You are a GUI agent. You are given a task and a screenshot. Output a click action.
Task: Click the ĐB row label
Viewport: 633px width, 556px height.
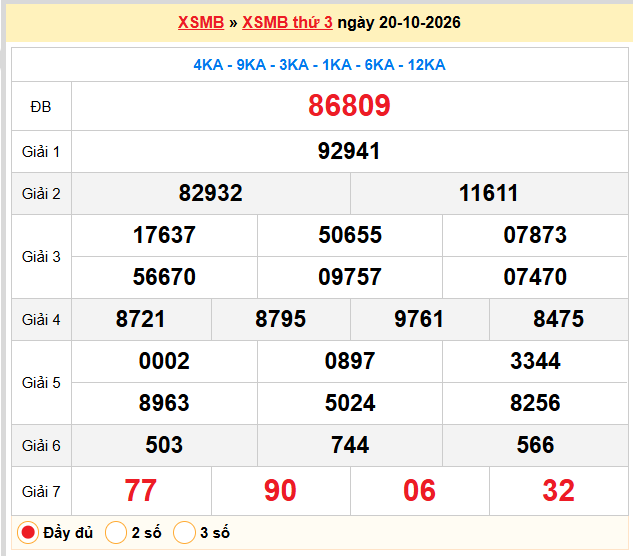(41, 107)
